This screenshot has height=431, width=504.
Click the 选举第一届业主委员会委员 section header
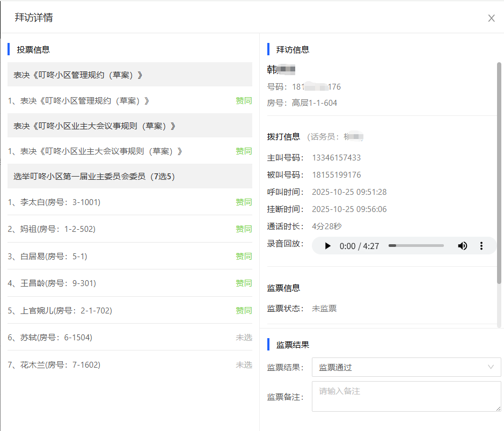[129, 176]
